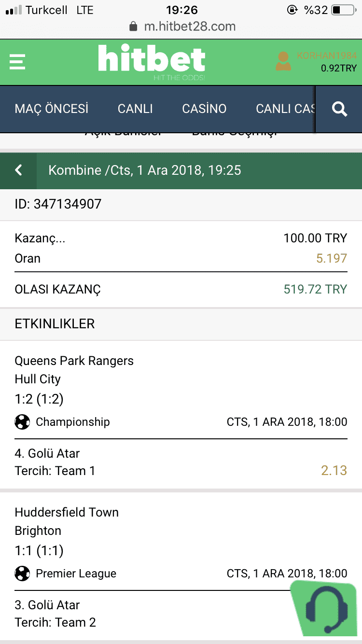Tap the football icon beside Premier League

22,574
